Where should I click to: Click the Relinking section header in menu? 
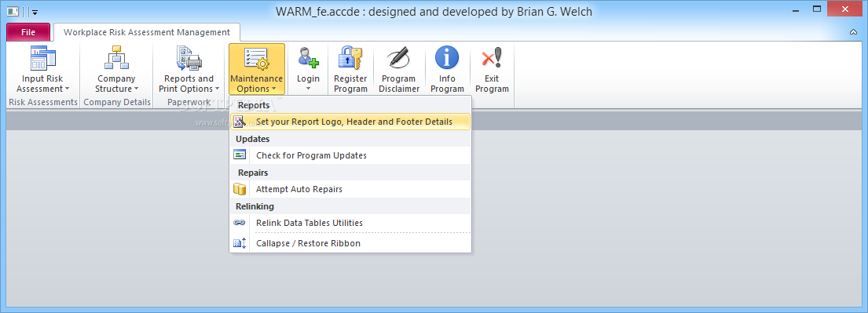(255, 206)
